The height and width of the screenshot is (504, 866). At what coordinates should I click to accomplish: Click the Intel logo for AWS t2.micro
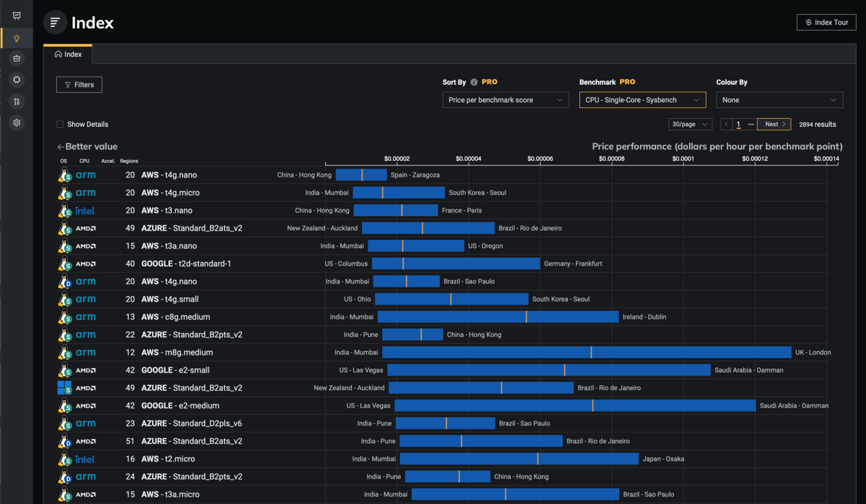tap(85, 459)
